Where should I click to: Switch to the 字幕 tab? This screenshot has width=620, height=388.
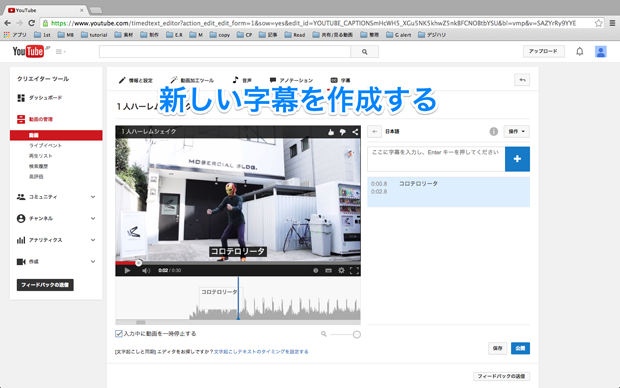340,80
